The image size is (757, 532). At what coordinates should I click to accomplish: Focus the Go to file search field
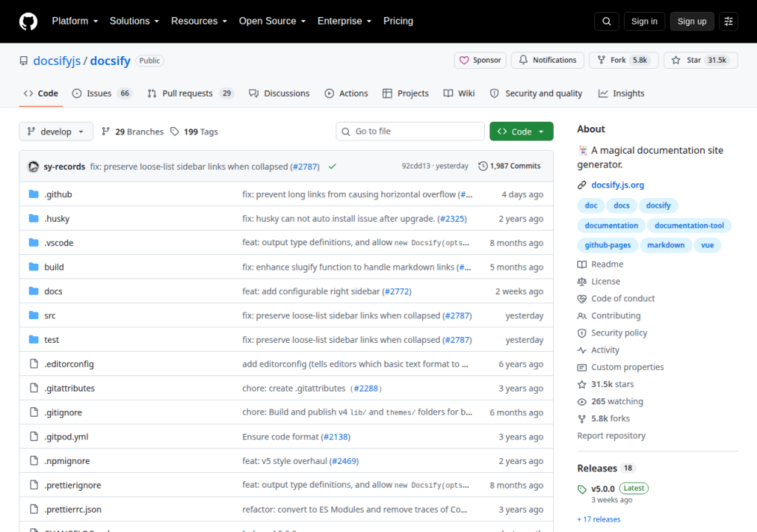click(x=410, y=132)
